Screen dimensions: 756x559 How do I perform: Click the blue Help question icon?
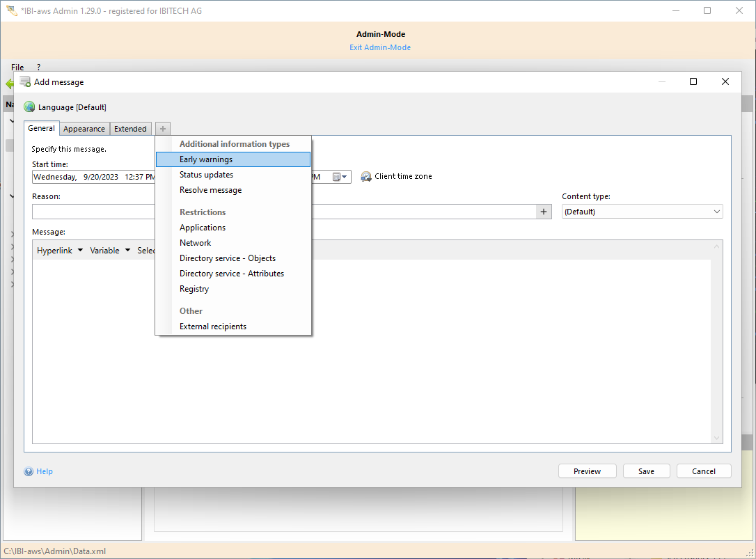point(29,471)
